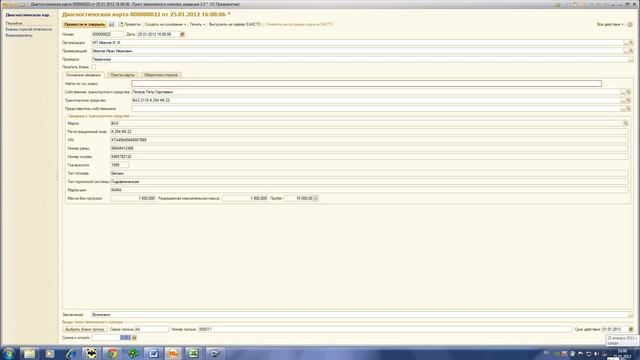Click the Найти по гос.знаку search field
This screenshot has height=360, width=640.
[x=366, y=84]
